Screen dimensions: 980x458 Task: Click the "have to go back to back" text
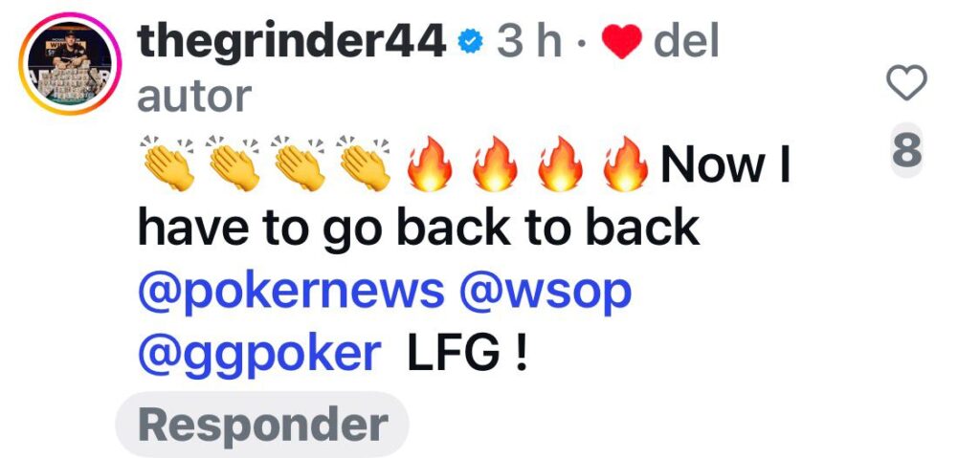point(418,229)
